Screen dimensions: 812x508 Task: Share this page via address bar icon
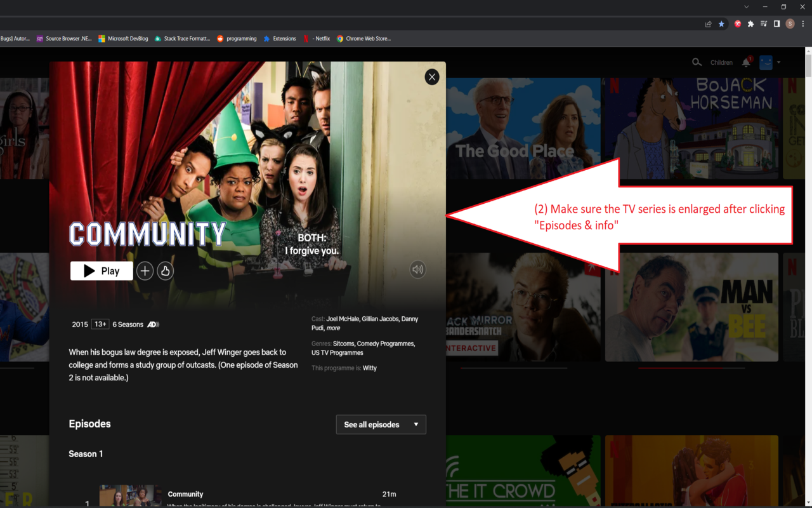tap(708, 24)
